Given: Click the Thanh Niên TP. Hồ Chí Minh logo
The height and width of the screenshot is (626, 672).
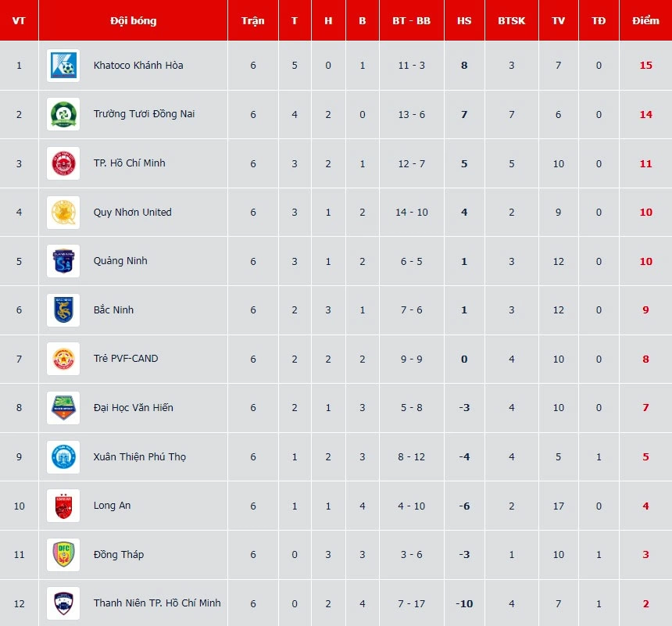Looking at the screenshot, I should tap(63, 603).
